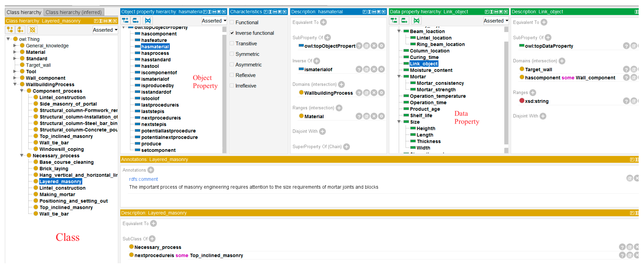Add annotation to Layered_masonry
644x266 pixels.
point(151,170)
